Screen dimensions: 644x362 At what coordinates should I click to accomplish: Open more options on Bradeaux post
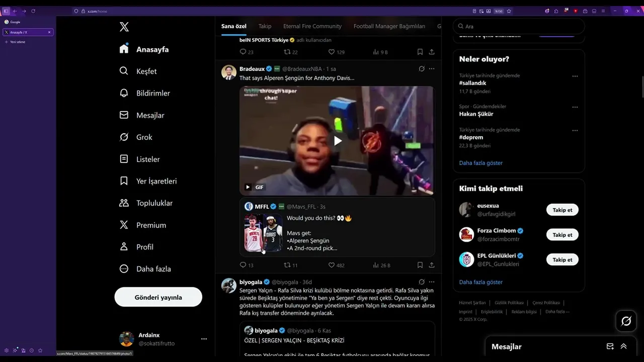click(432, 69)
